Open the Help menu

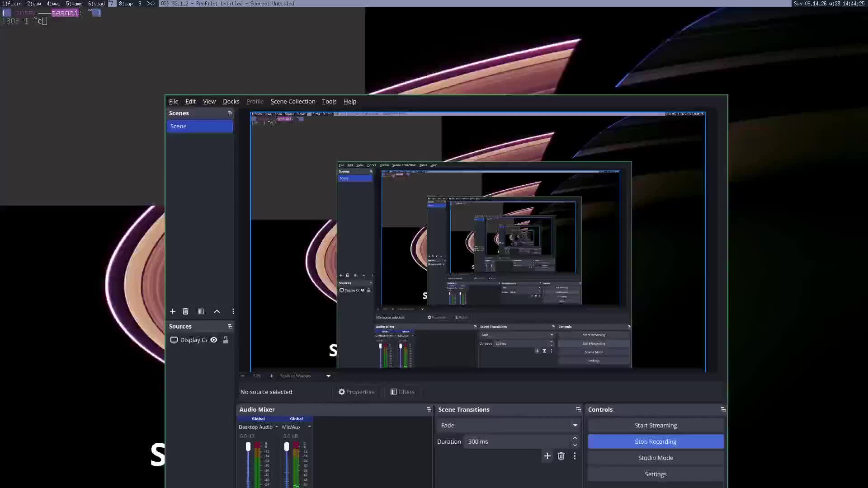pyautogui.click(x=350, y=101)
